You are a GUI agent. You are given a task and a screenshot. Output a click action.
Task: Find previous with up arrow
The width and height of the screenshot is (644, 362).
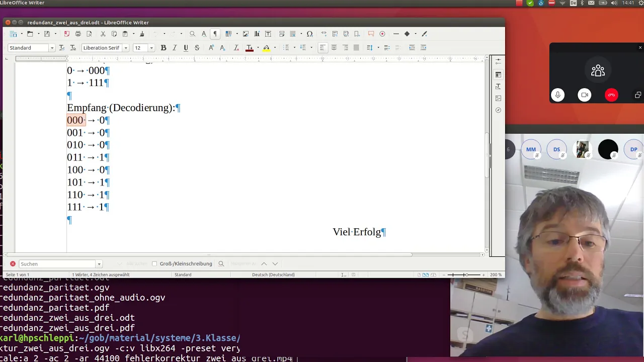[x=264, y=264]
